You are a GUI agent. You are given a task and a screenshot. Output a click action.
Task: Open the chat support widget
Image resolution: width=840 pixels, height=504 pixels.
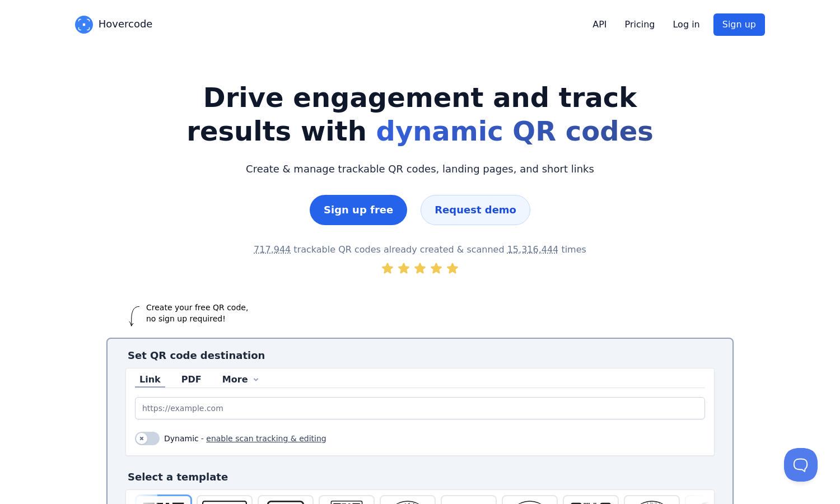tap(801, 465)
